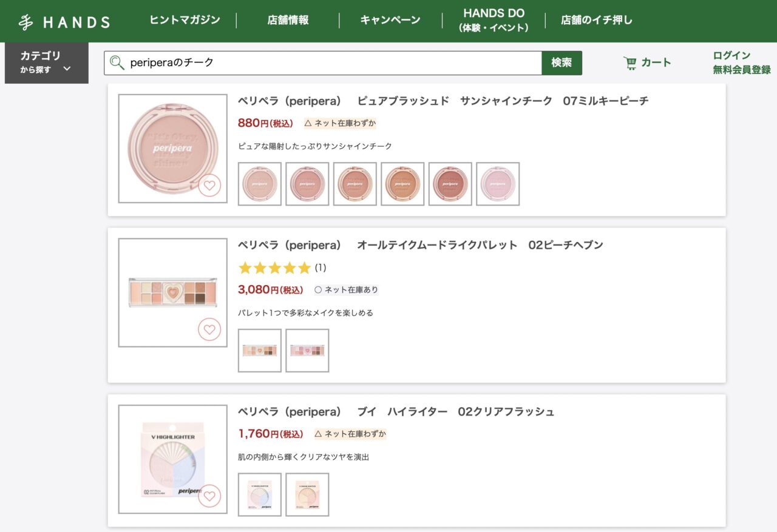
Task: Open main image of ピーチヘブン palette
Action: (x=173, y=292)
